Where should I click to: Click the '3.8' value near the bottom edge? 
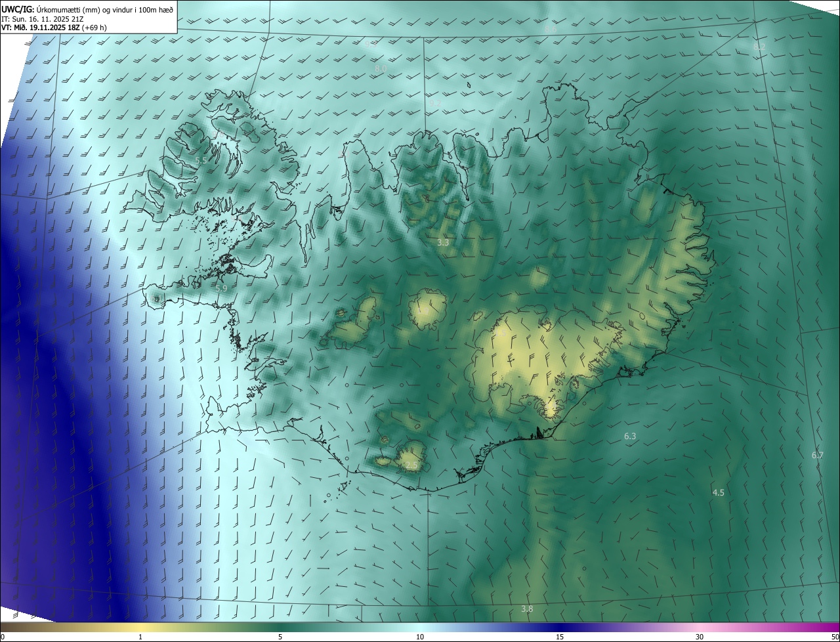pyautogui.click(x=527, y=609)
